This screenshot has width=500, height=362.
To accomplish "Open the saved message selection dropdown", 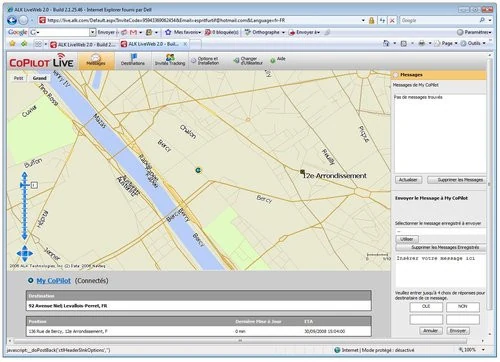I will 440,231.
